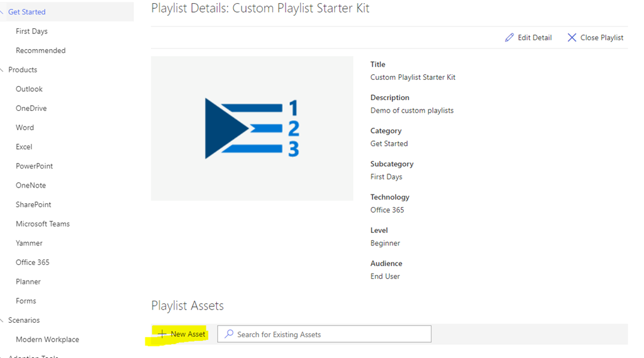Collapse the Products section chevron
The height and width of the screenshot is (358, 644).
point(3,70)
